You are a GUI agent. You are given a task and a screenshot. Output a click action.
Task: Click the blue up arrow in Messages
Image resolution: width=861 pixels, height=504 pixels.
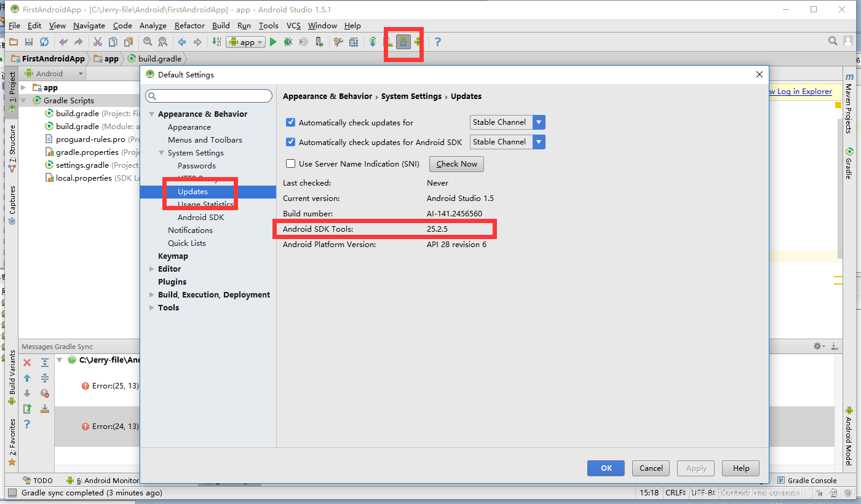pos(27,378)
